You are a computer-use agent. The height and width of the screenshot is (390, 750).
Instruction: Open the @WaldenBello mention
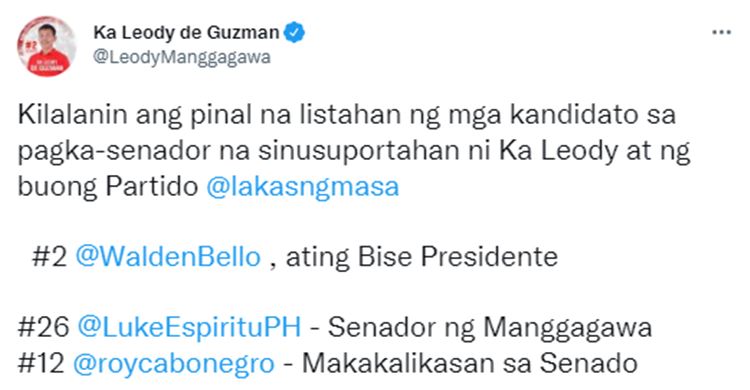(168, 257)
